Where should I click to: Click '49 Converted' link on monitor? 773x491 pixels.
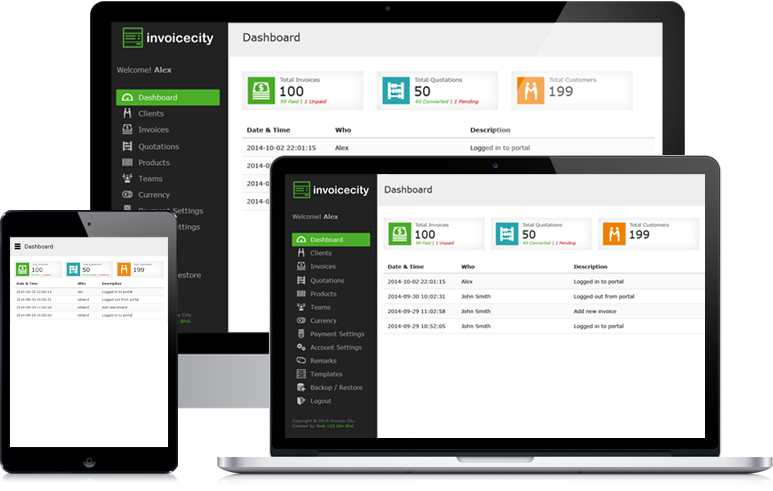coord(431,102)
